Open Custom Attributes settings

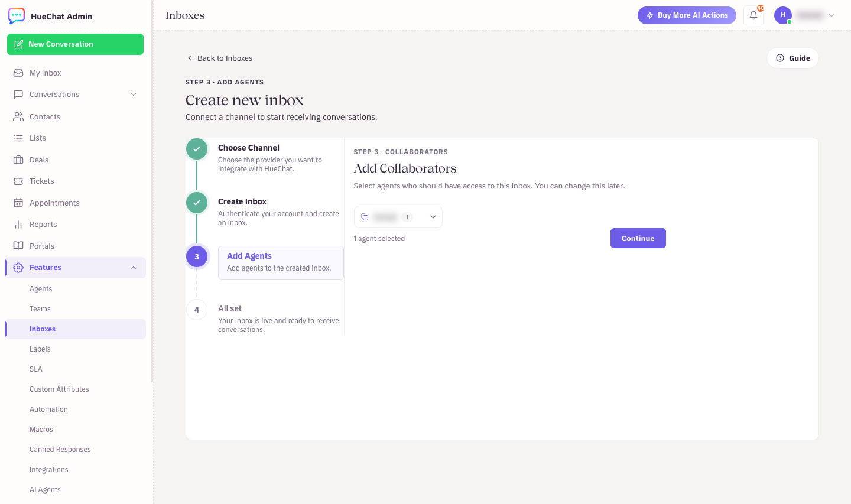59,389
